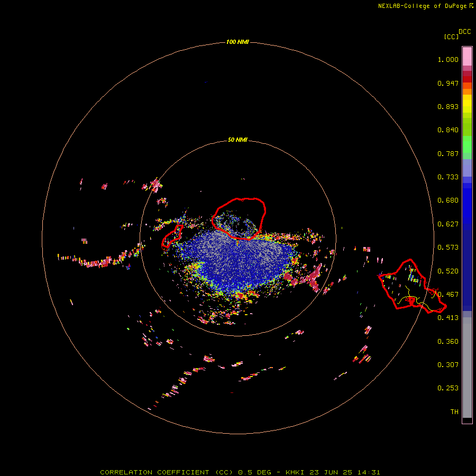
Task: Click the 0.413 legend value
Action: [448, 318]
